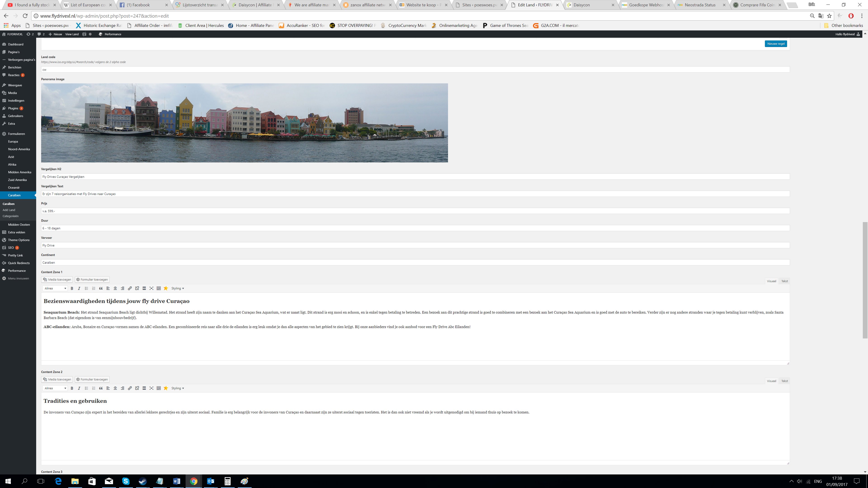The image size is (868, 488).
Task: Click the Panorama image thumbnail
Action: [x=244, y=123]
